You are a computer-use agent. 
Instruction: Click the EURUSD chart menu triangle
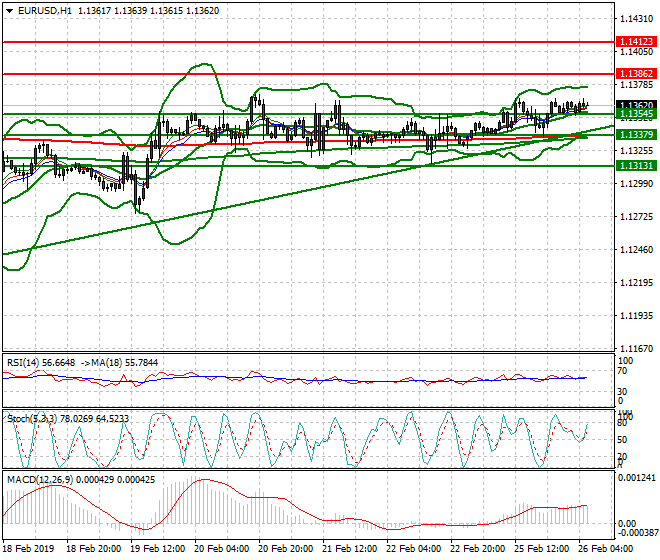pyautogui.click(x=9, y=11)
